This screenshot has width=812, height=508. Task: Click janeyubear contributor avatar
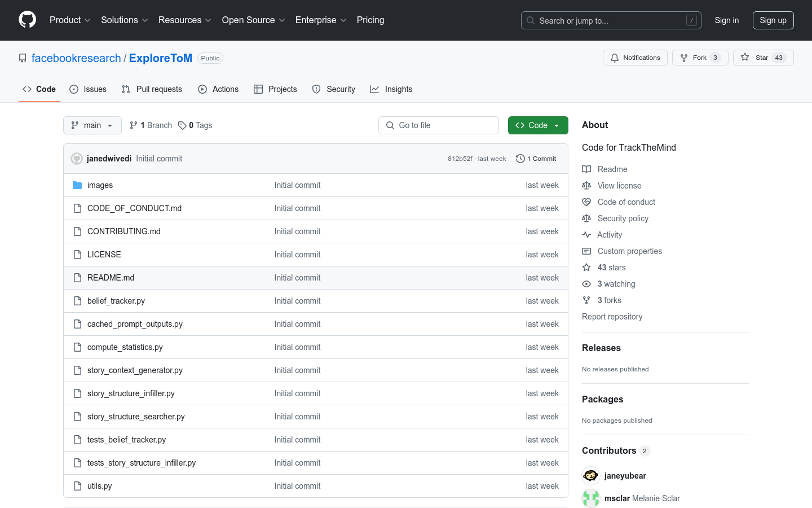point(591,476)
